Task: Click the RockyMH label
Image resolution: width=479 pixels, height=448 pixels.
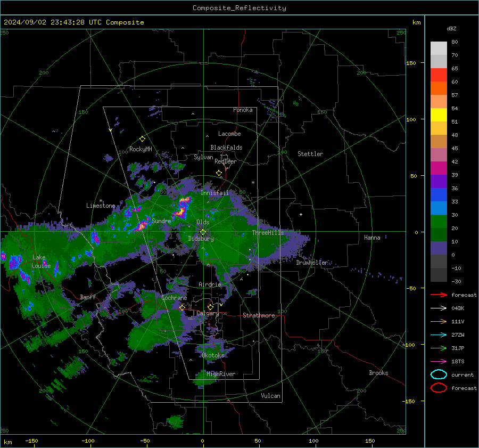Action: click(141, 149)
